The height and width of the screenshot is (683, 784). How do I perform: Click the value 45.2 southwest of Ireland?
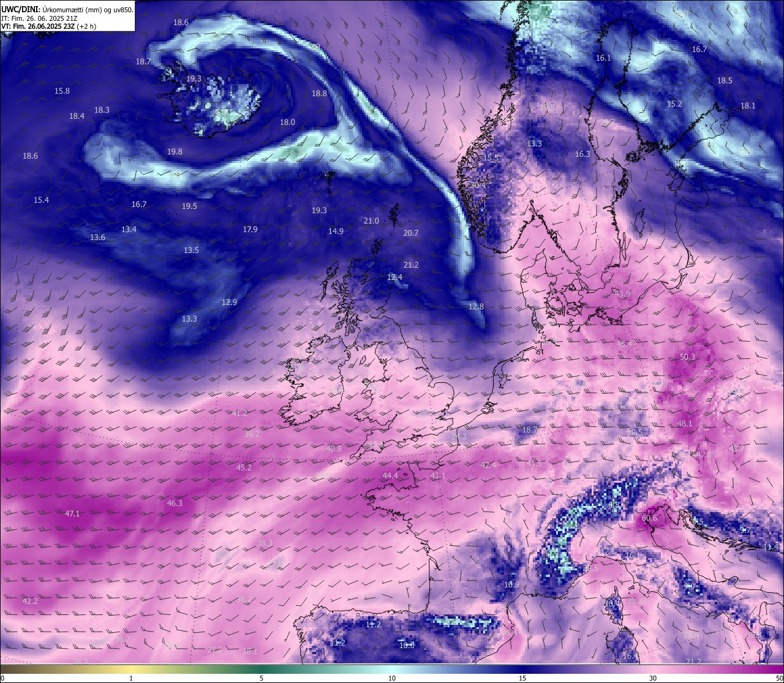244,467
